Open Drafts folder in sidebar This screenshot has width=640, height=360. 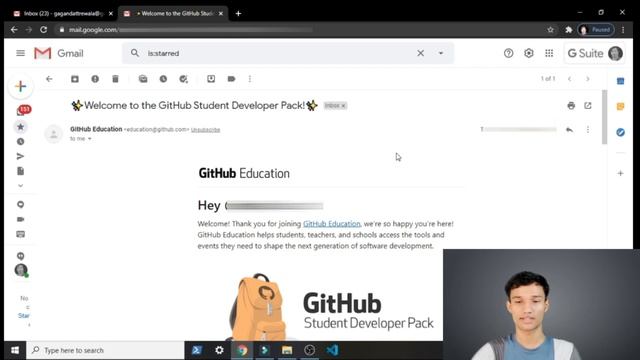pos(20,171)
